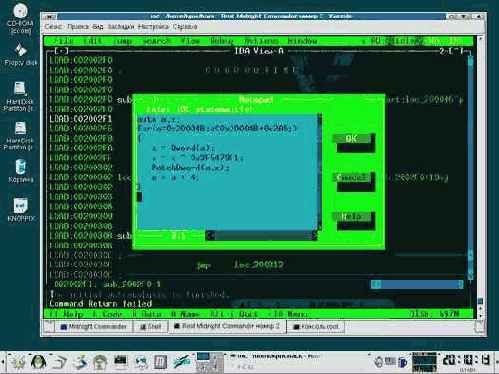Click Help in the Notepad dialog

(x=352, y=217)
